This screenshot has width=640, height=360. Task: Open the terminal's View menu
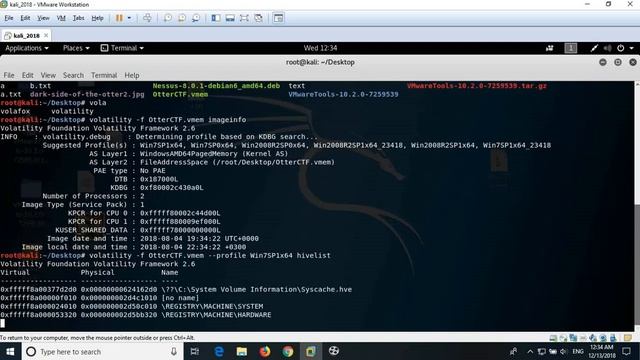point(48,75)
